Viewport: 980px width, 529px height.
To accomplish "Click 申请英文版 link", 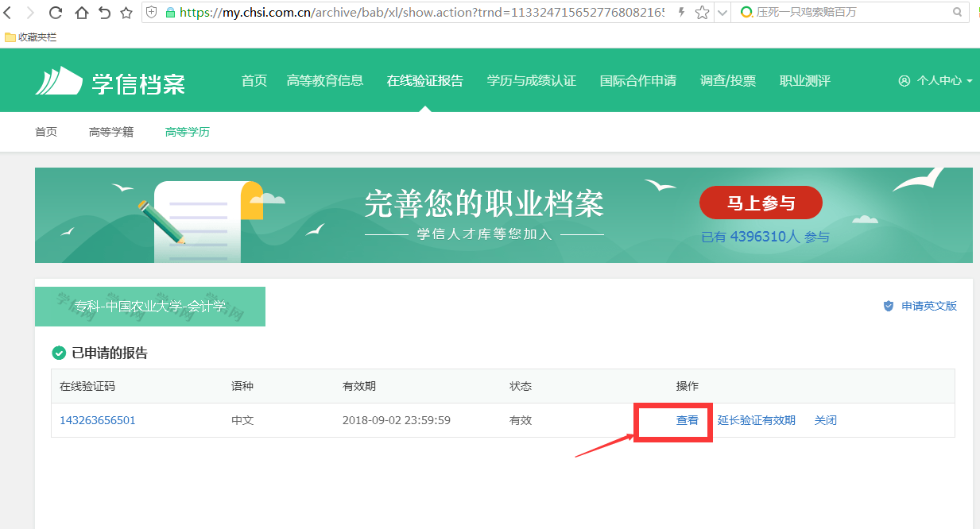I will click(928, 307).
